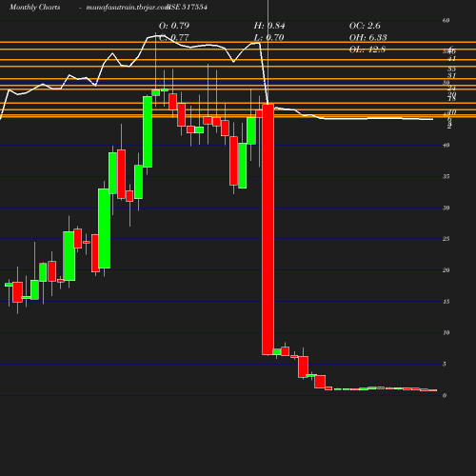Click the price axis label 60
Screen dimensions: 476x476
point(446,20)
